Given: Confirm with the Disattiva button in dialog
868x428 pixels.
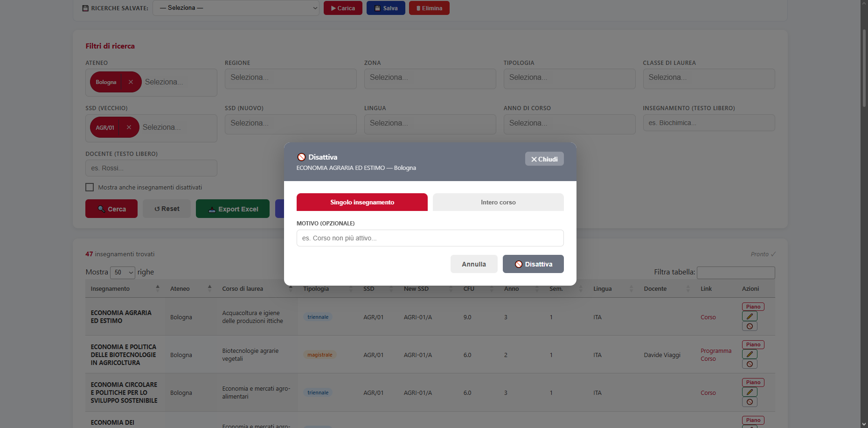Looking at the screenshot, I should (x=533, y=264).
